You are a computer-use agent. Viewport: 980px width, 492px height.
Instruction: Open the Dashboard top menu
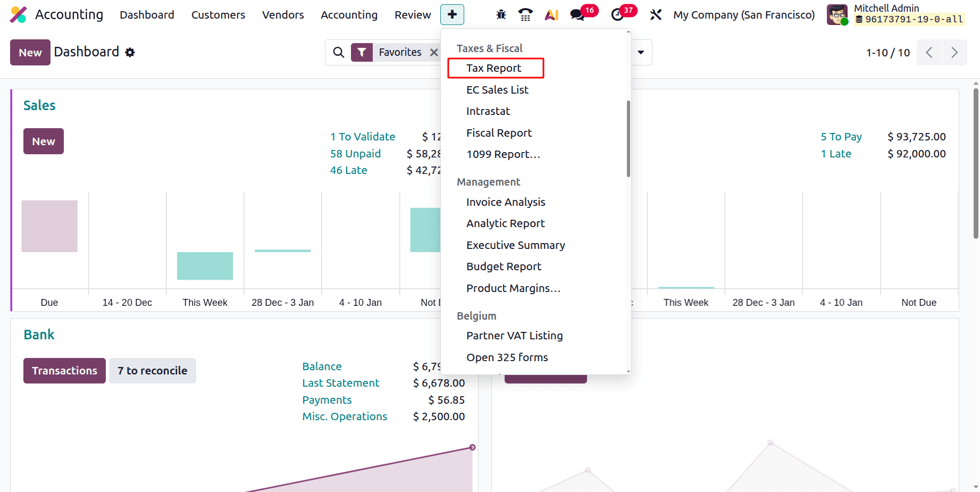tap(147, 15)
